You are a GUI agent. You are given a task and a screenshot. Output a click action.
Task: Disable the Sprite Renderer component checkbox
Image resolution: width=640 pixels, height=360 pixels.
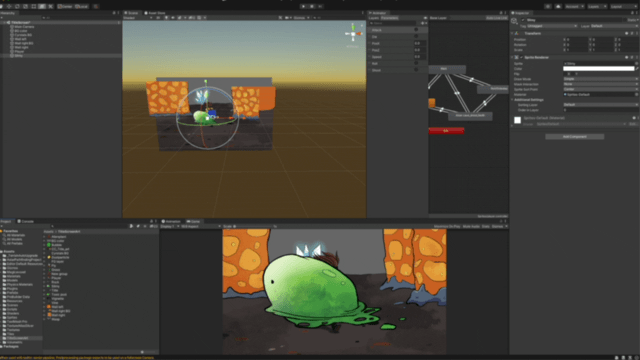pos(521,58)
